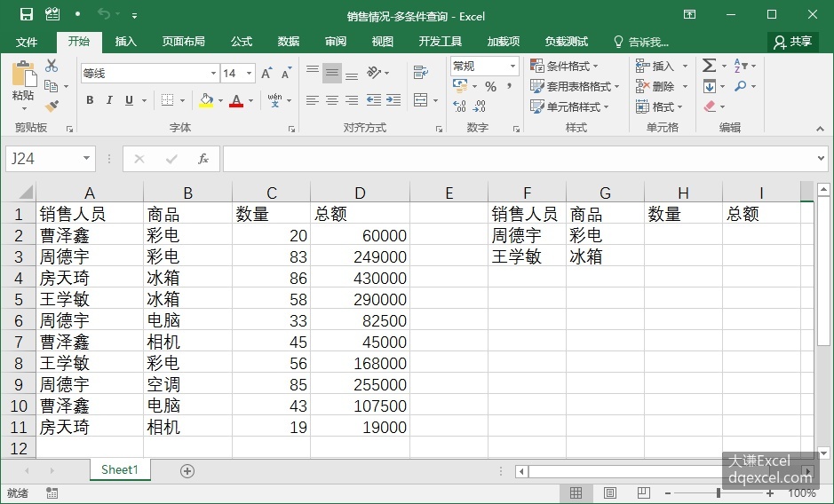The height and width of the screenshot is (504, 834).
Task: Click the AutoSum sigma icon
Action: pos(709,66)
